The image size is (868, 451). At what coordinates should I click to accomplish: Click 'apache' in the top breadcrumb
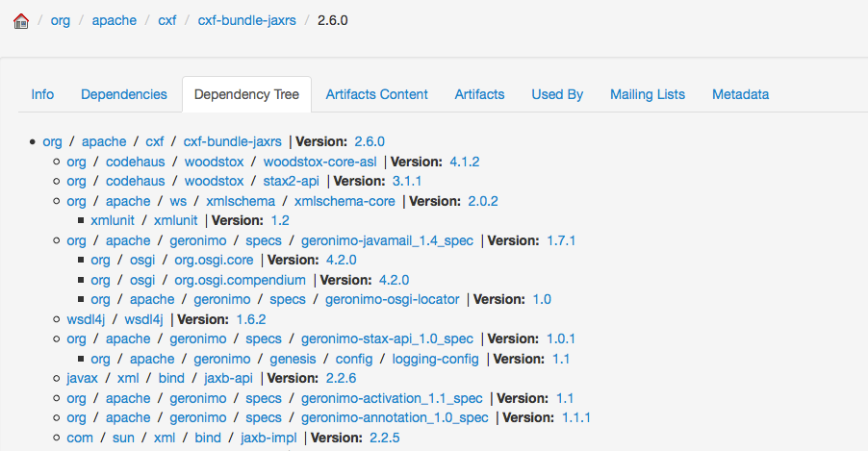click(x=115, y=20)
